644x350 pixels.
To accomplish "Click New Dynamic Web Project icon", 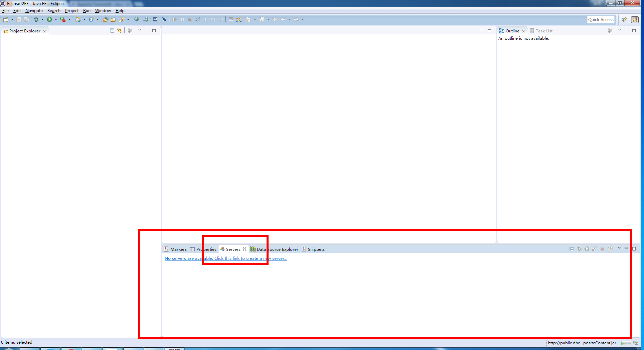I will pyautogui.click(x=78, y=19).
